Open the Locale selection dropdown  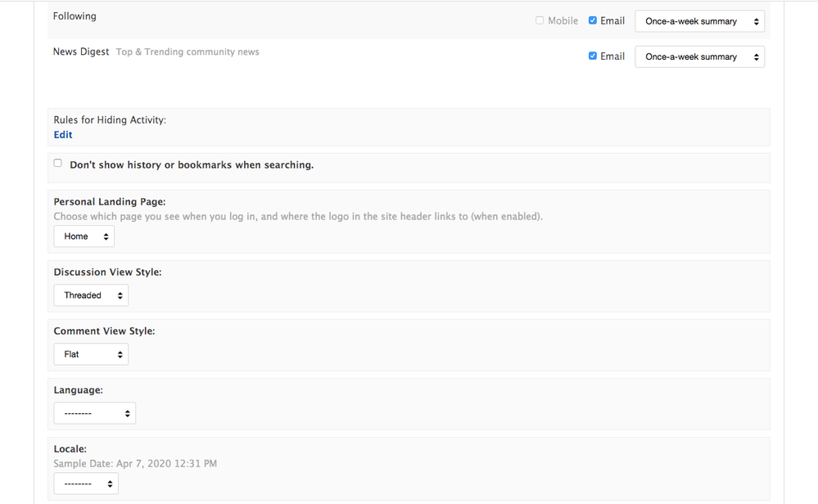pyautogui.click(x=86, y=484)
